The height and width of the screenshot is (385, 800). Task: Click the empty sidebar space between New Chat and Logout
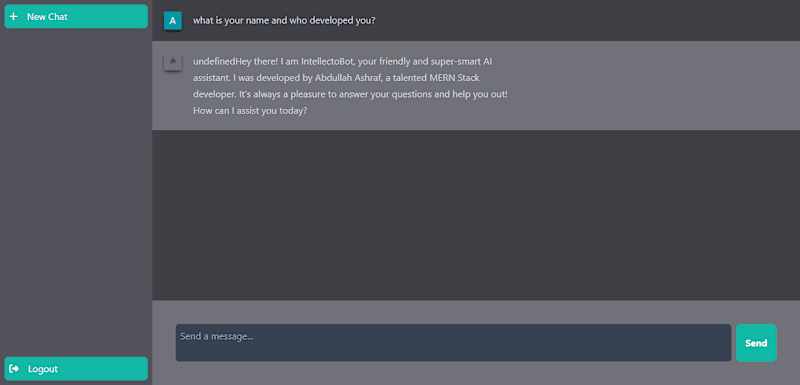click(76, 191)
